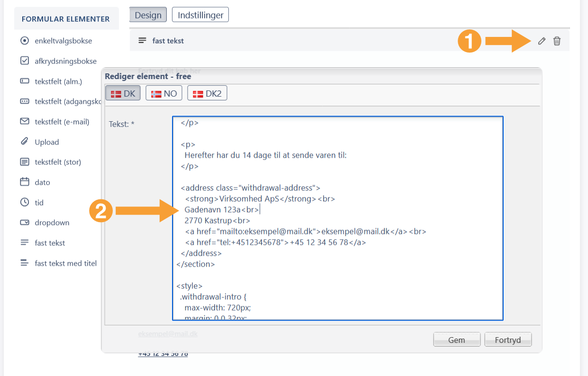Click the mailto:eksempel@mail.dk code line
588x376 pixels.
[x=306, y=232]
